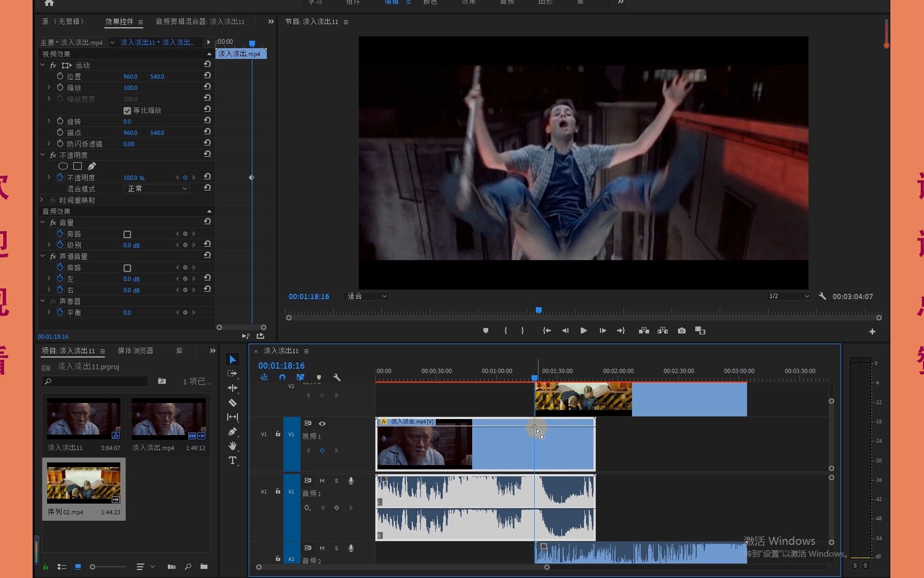Switch to 源 (无剪辑) tab
Image resolution: width=924 pixels, height=578 pixels.
pos(63,21)
